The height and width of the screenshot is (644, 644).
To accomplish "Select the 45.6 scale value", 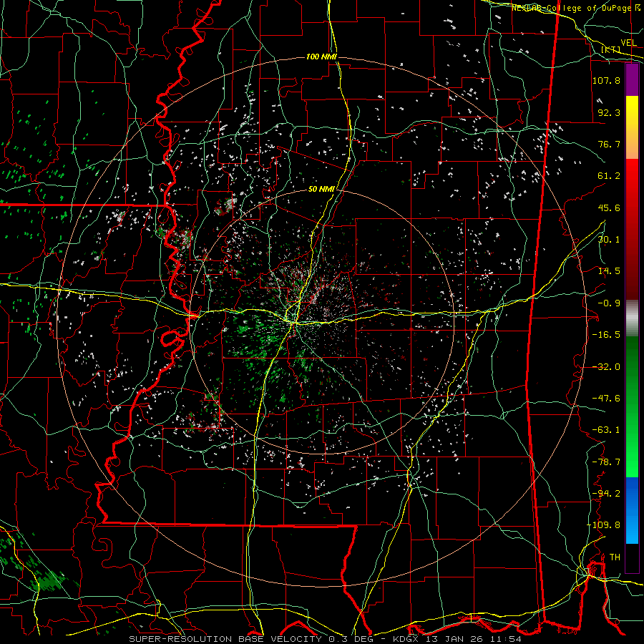I will pos(609,208).
